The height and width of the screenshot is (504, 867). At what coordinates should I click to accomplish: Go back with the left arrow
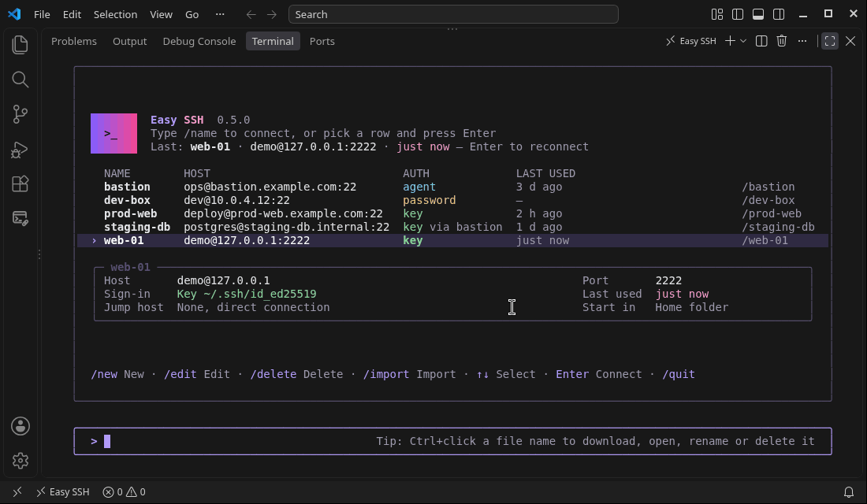[251, 14]
